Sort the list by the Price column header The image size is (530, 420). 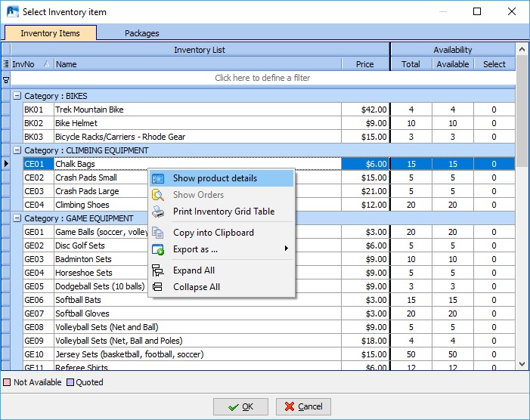(x=364, y=64)
